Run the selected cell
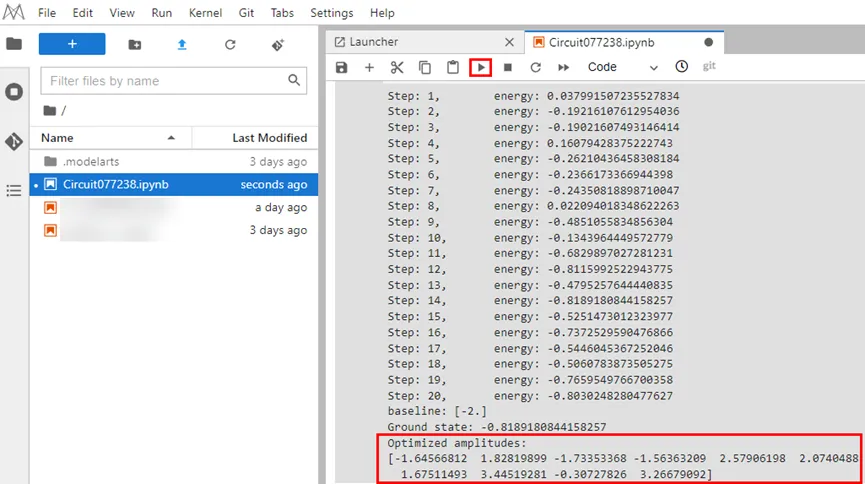Screen dimensions: 865x484 click(x=481, y=67)
